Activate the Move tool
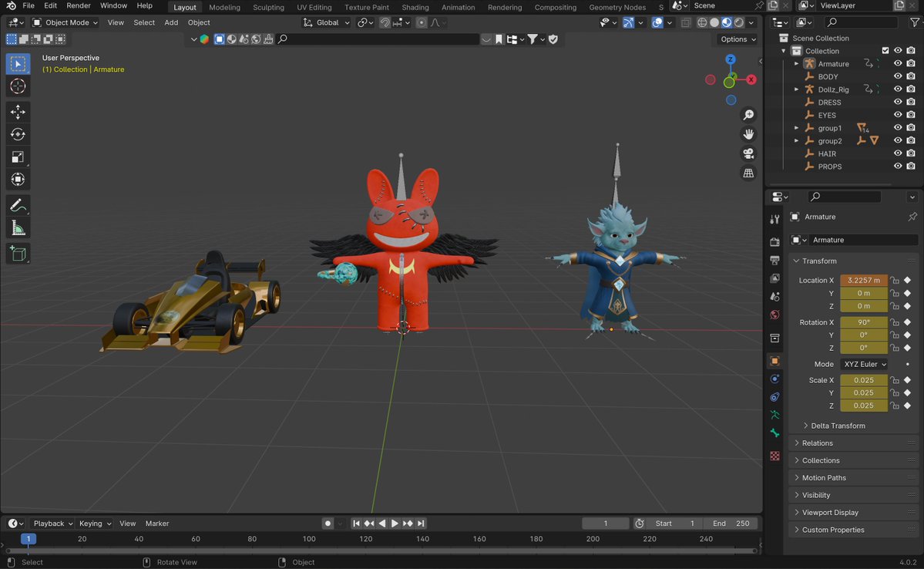 18,112
